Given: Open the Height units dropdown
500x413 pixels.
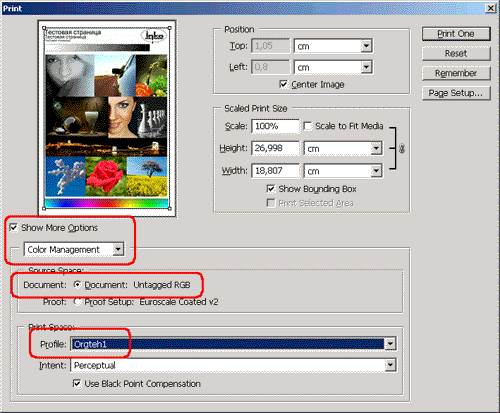Looking at the screenshot, I should (343, 148).
